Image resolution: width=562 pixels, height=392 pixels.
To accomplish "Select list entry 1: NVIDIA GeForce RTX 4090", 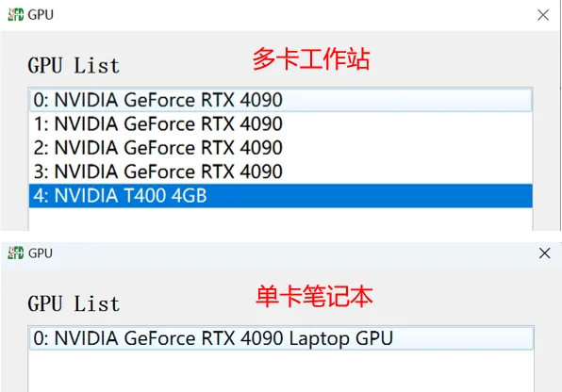I will point(281,124).
